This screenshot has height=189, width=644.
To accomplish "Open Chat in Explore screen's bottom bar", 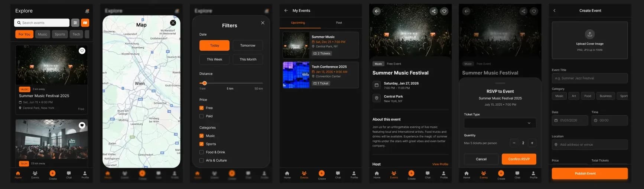I will (x=69, y=175).
